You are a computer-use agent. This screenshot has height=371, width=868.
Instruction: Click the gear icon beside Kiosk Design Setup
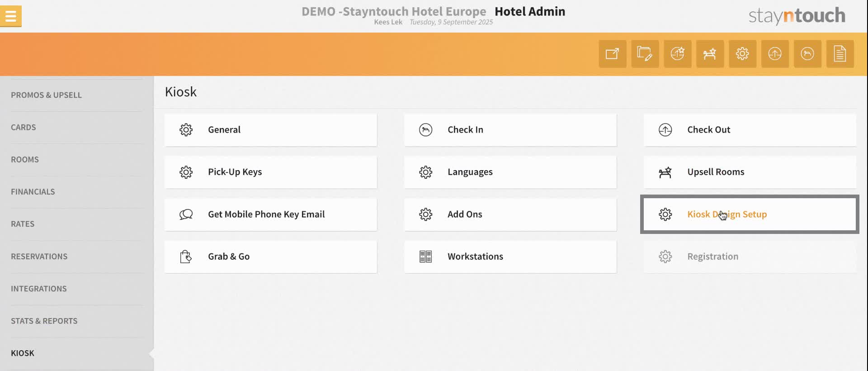tap(665, 214)
